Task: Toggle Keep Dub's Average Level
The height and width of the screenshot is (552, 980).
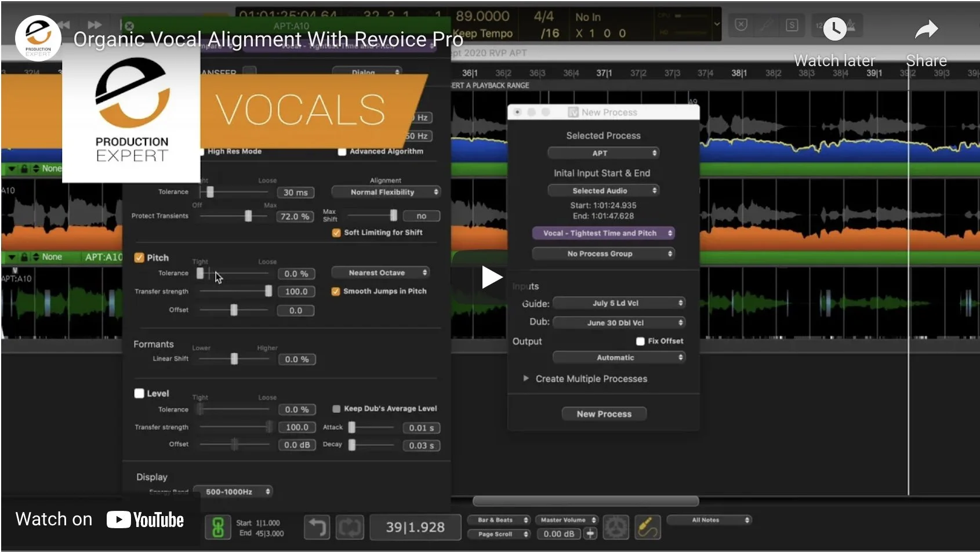Action: click(x=336, y=409)
